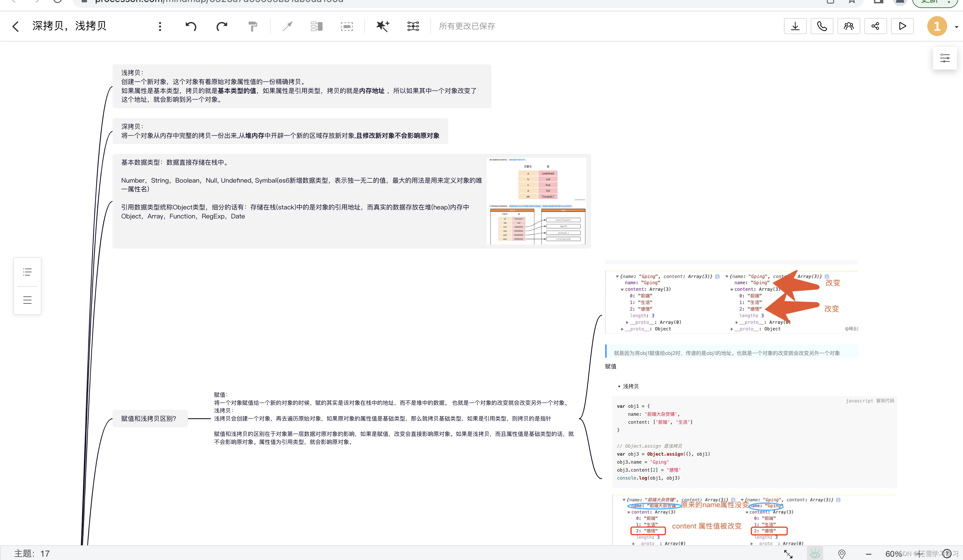Viewport: 963px width, 560px height.
Task: Undo the last change
Action: tap(191, 26)
